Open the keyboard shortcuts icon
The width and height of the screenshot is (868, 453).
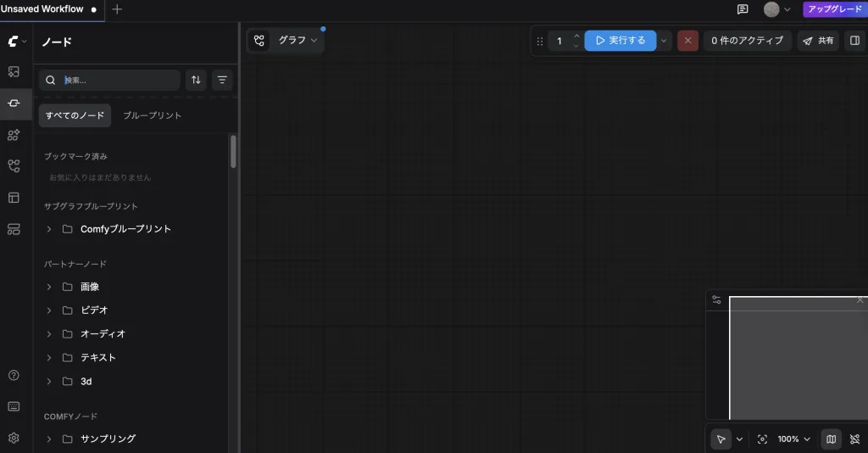click(14, 406)
